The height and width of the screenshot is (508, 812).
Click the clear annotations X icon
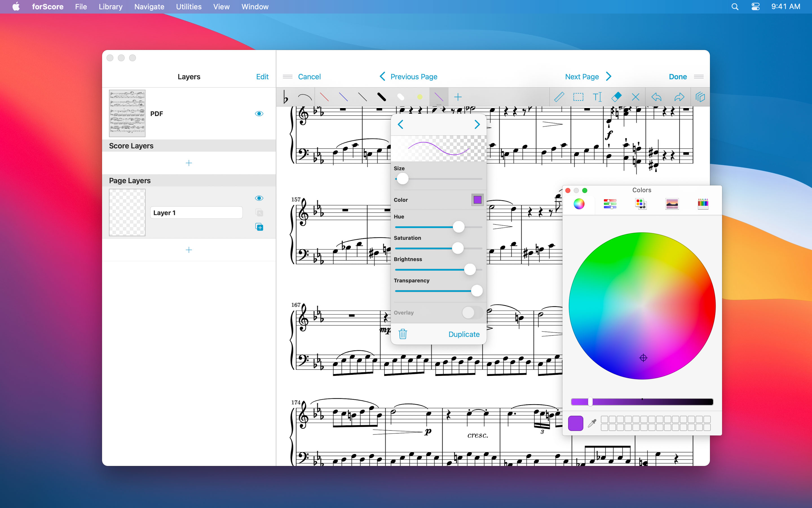click(x=636, y=97)
